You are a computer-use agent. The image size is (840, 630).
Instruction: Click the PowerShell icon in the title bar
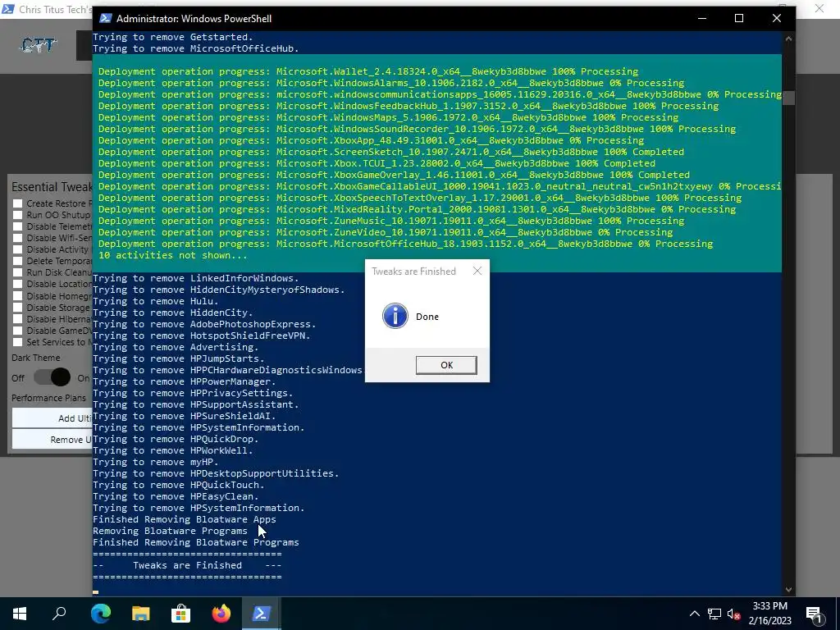tap(106, 18)
